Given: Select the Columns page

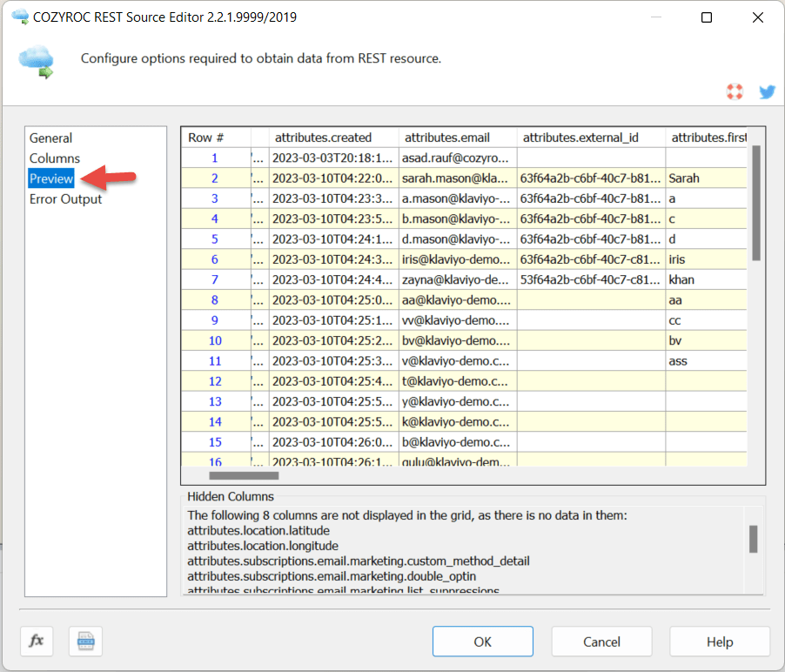Looking at the screenshot, I should click(x=55, y=158).
